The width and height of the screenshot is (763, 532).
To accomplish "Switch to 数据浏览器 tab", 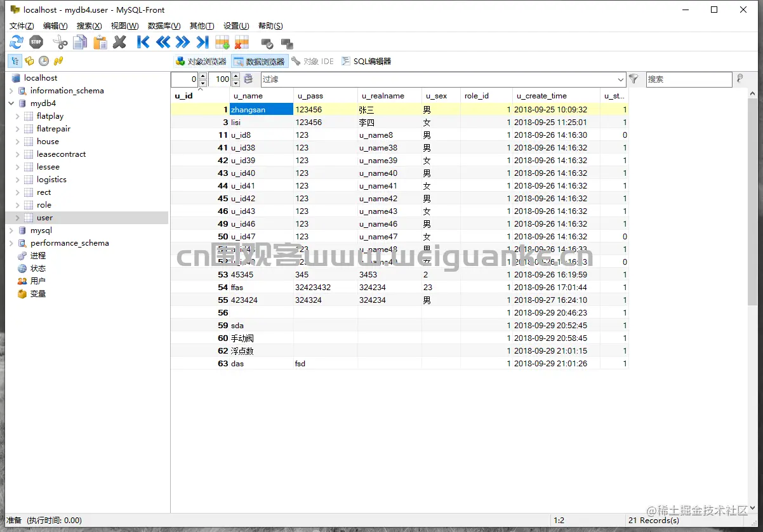I will pyautogui.click(x=260, y=61).
